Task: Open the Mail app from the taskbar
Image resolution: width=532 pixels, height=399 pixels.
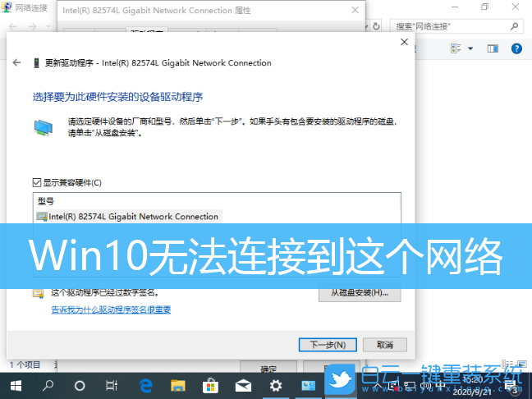Action: [243, 386]
